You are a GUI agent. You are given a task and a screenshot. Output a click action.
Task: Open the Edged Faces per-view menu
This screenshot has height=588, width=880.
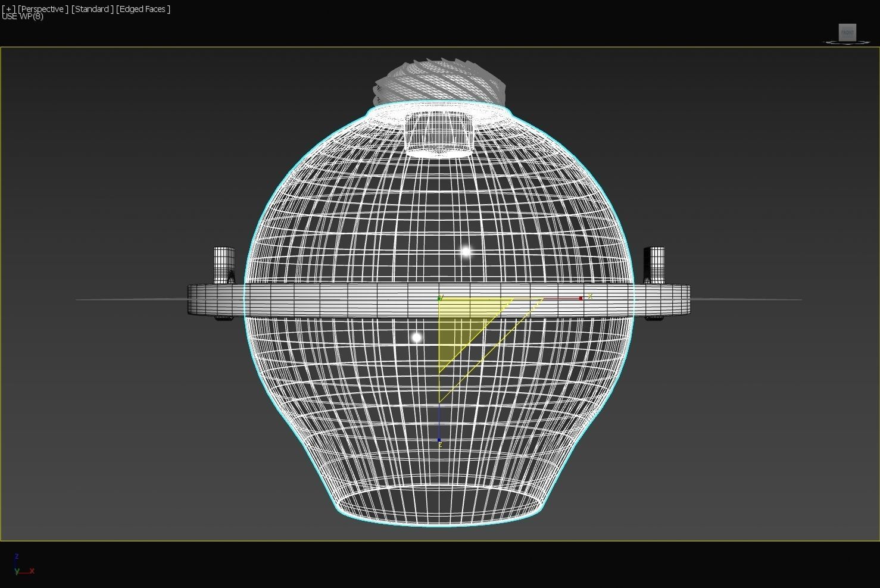coord(143,9)
